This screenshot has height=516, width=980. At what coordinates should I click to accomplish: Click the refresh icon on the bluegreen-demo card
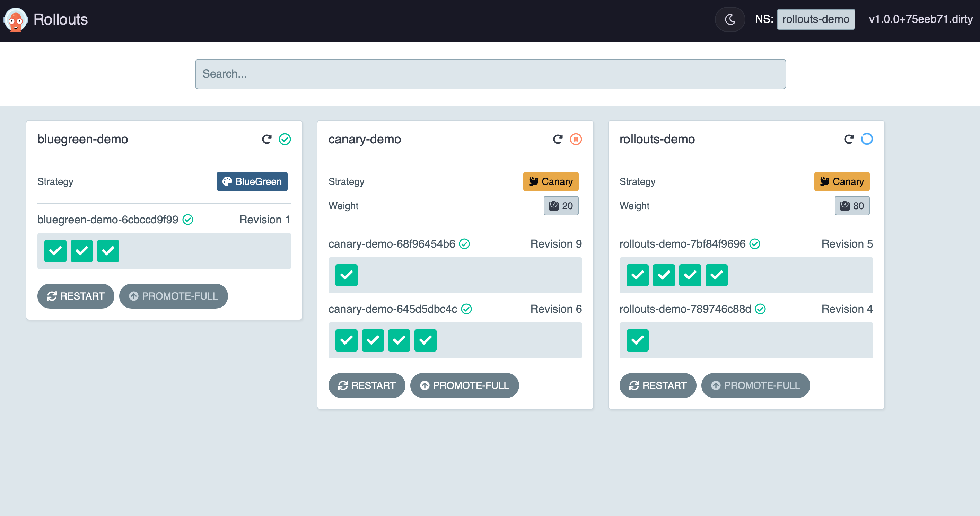[267, 139]
